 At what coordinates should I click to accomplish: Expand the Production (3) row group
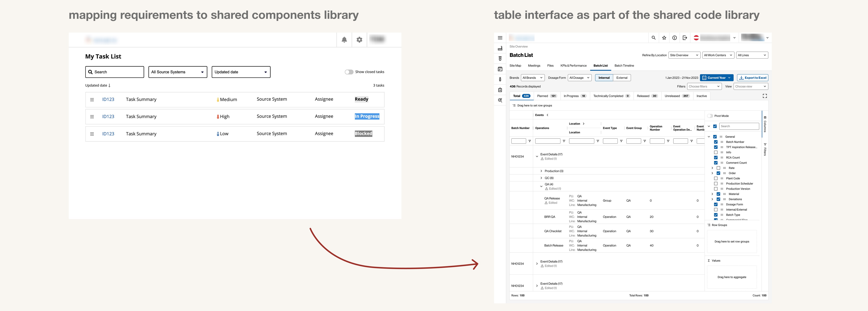(541, 171)
